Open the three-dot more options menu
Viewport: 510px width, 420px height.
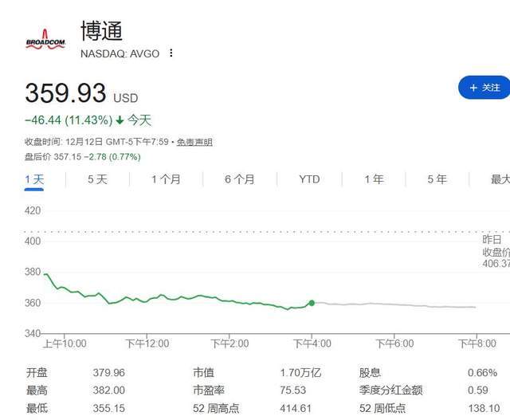pos(171,53)
